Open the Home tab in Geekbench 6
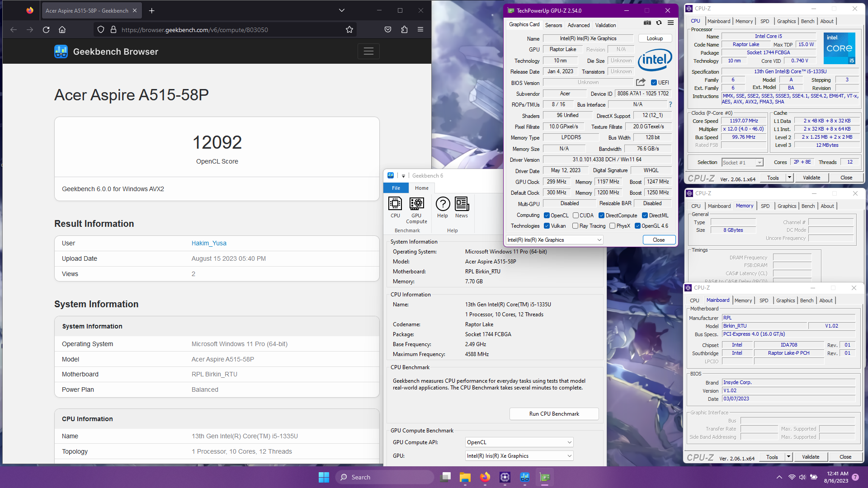 pos(421,188)
